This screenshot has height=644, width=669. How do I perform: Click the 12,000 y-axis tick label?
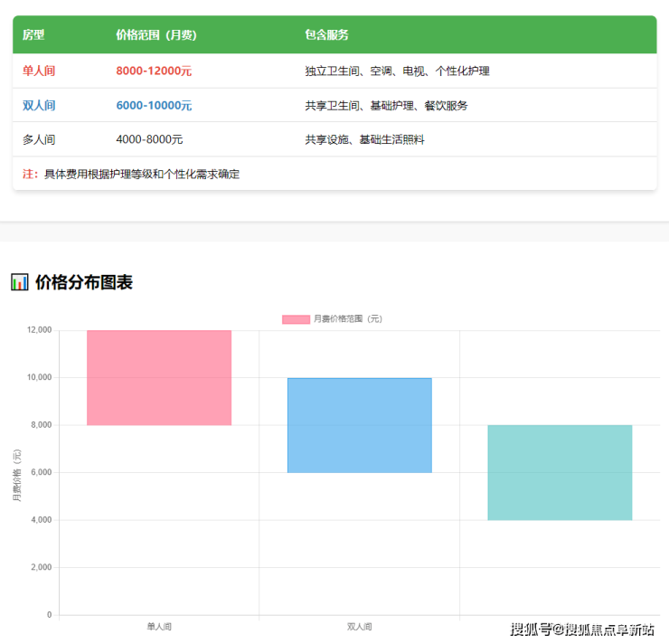coord(38,330)
